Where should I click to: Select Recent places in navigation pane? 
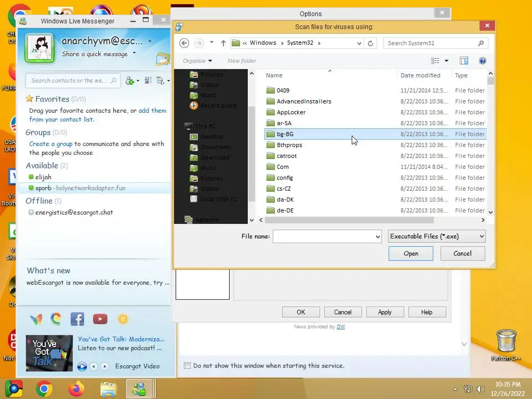click(212, 105)
